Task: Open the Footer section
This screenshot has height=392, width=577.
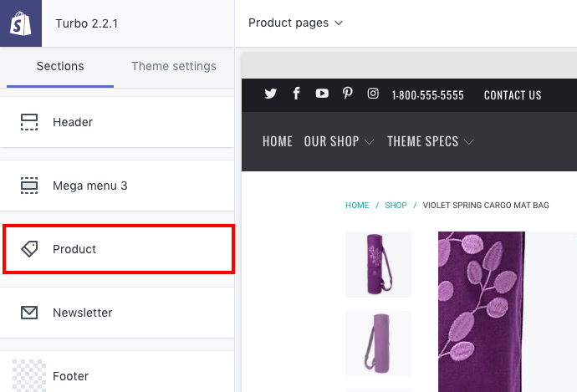Action: (x=71, y=376)
